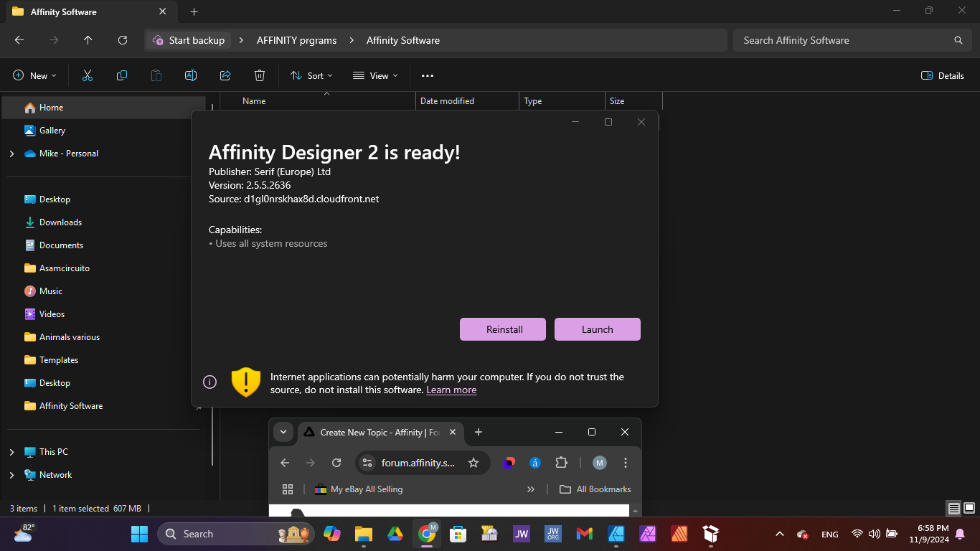The image size is (980, 551).
Task: Open Gmail from the taskbar
Action: 585,534
